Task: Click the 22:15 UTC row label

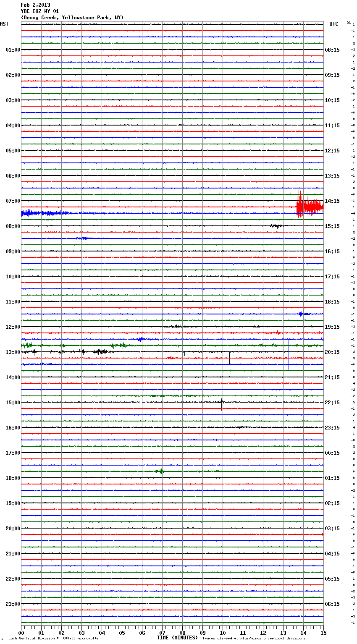Action: point(332,403)
